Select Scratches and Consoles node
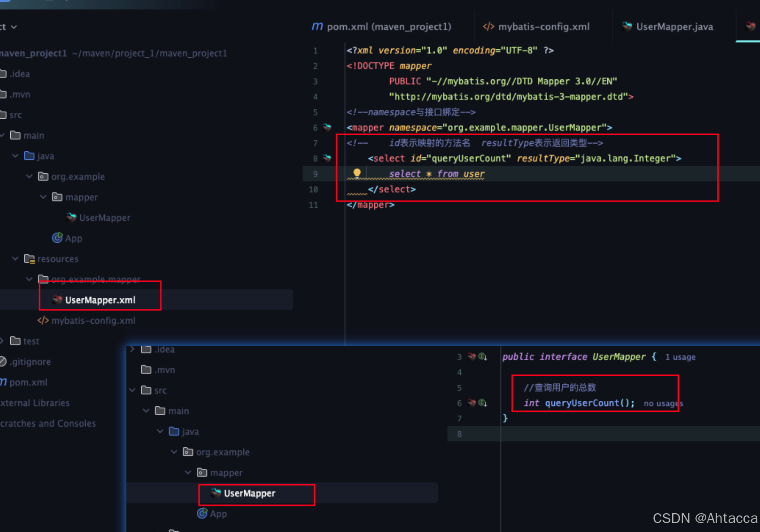760x532 pixels. pos(48,424)
